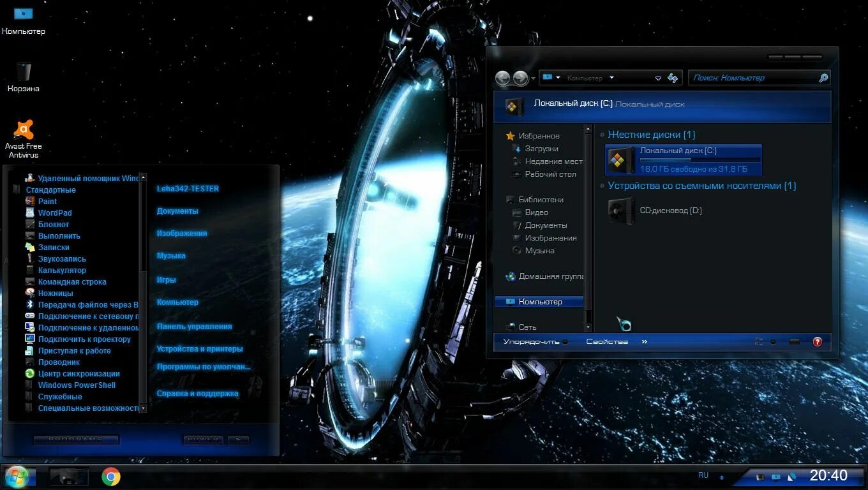868x490 pixels.
Task: Select the Explorer window taskbar thumbnail
Action: [69, 476]
